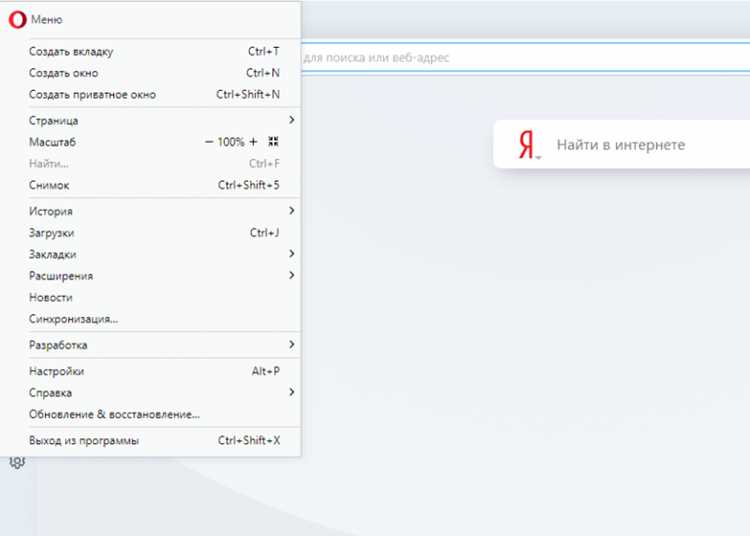Click the Масштаб label
The width and height of the screenshot is (750, 536).
[52, 142]
